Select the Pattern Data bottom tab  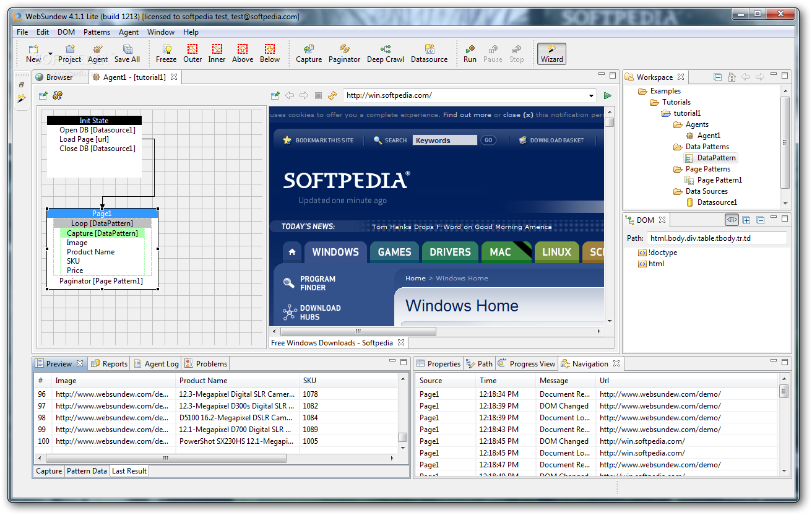(x=87, y=471)
